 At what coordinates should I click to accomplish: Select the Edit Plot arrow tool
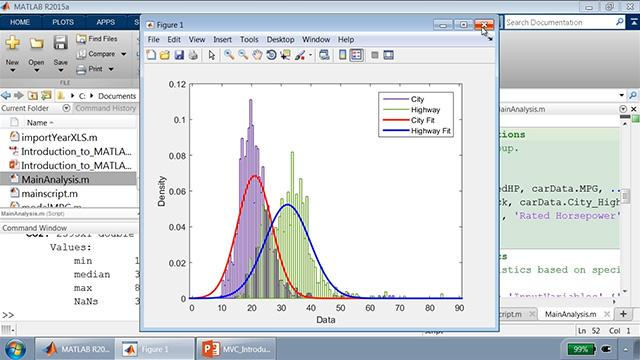click(x=211, y=55)
